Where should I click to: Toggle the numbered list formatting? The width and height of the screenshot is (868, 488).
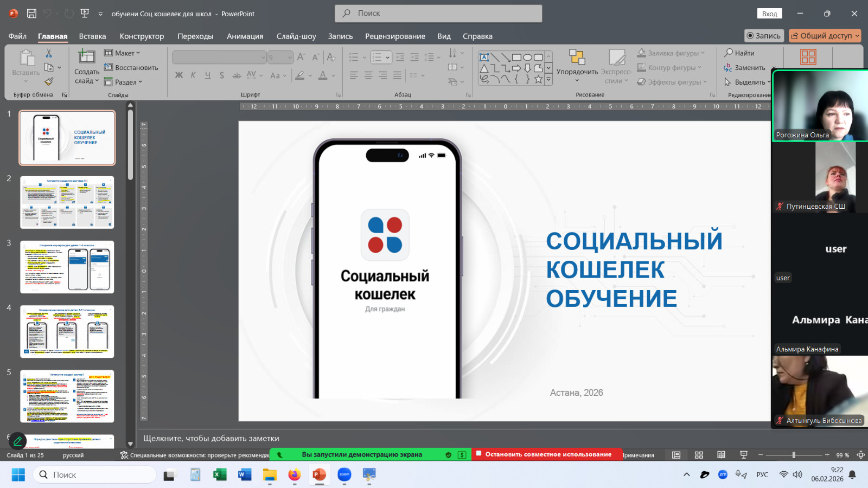pyautogui.click(x=376, y=56)
